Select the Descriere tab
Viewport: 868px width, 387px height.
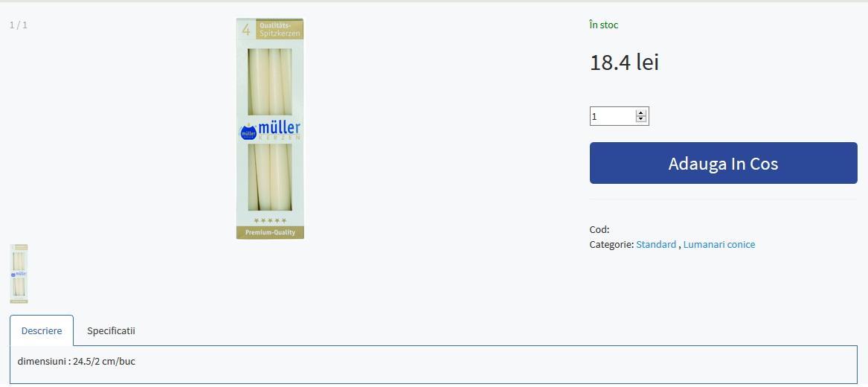42,331
